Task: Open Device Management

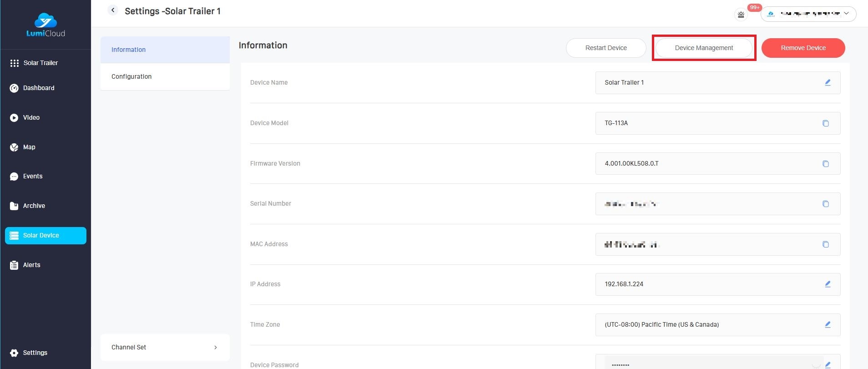Action: point(704,48)
